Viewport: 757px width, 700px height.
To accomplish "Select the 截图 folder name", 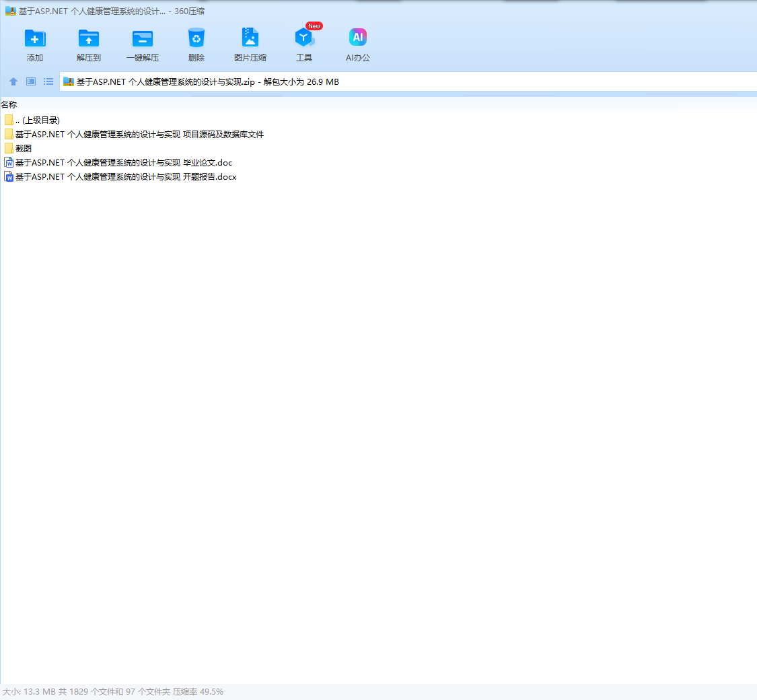I will point(24,148).
